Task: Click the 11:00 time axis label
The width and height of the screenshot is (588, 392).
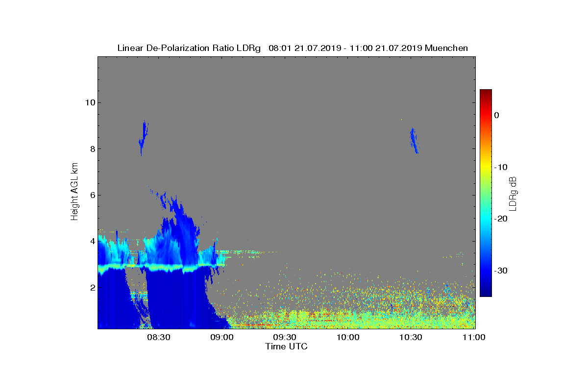Action: click(x=474, y=337)
